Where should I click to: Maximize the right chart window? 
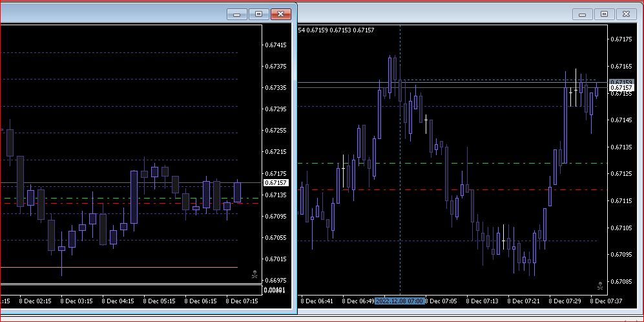click(x=604, y=14)
